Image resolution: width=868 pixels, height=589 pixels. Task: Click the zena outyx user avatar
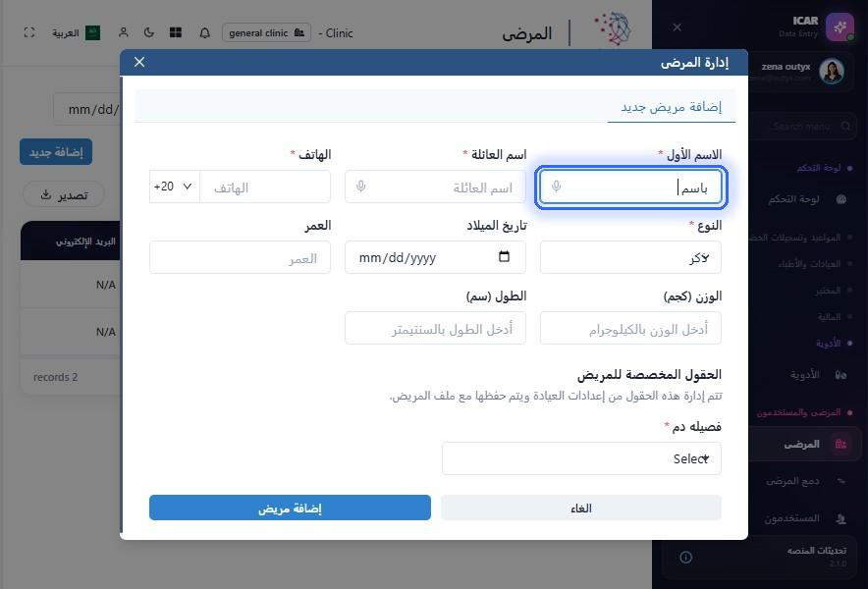point(832,72)
